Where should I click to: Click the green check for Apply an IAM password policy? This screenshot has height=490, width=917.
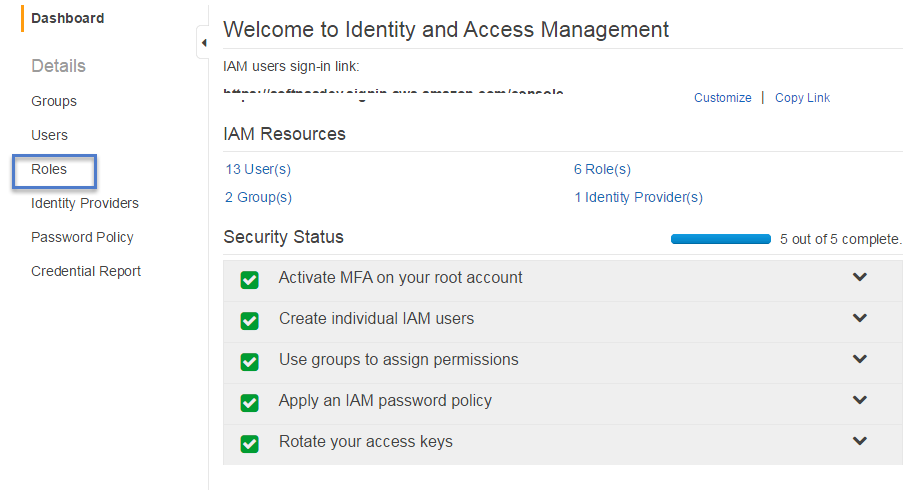click(x=250, y=403)
